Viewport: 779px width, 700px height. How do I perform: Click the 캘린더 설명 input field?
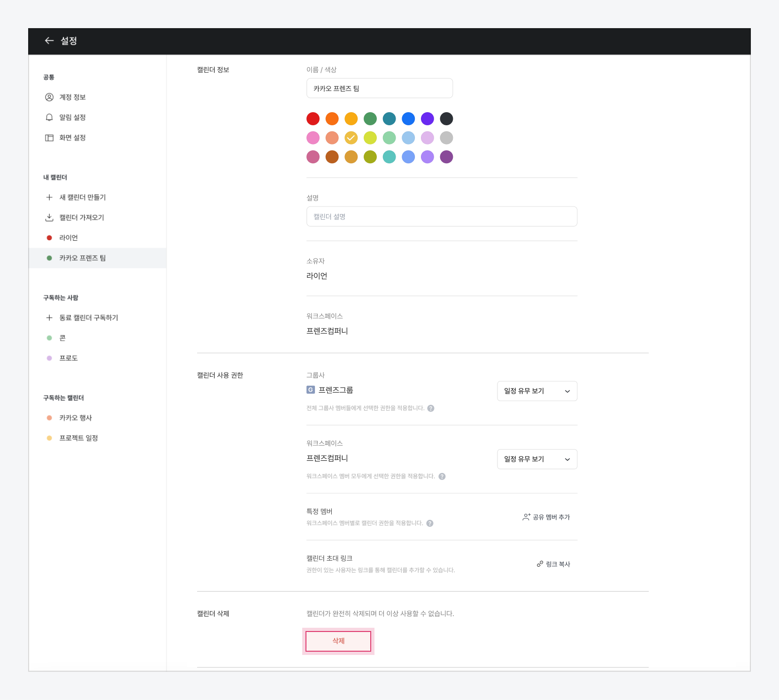[x=442, y=217]
